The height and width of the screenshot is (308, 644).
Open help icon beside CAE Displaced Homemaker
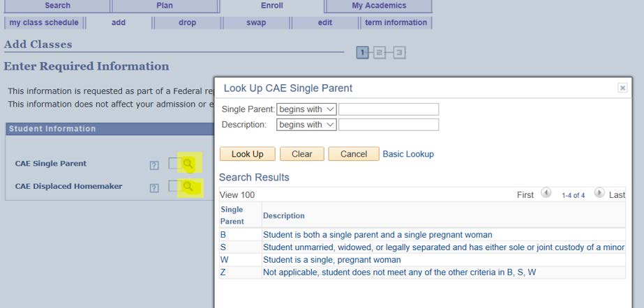[x=154, y=187]
